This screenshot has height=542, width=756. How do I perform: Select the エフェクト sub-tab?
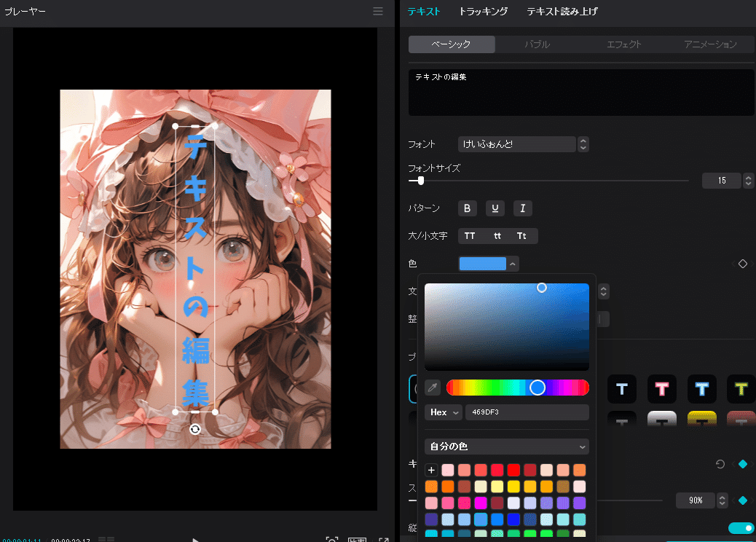pos(624,44)
